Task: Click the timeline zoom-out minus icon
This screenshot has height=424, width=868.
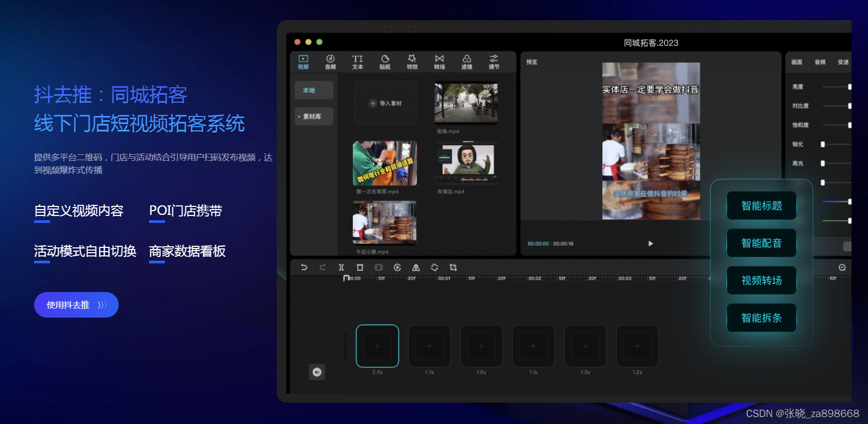Action: click(842, 267)
